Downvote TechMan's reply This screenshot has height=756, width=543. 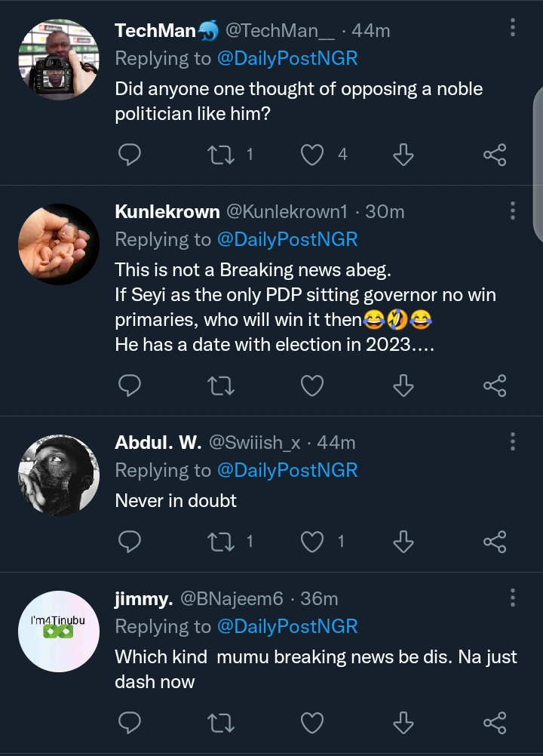click(x=403, y=155)
